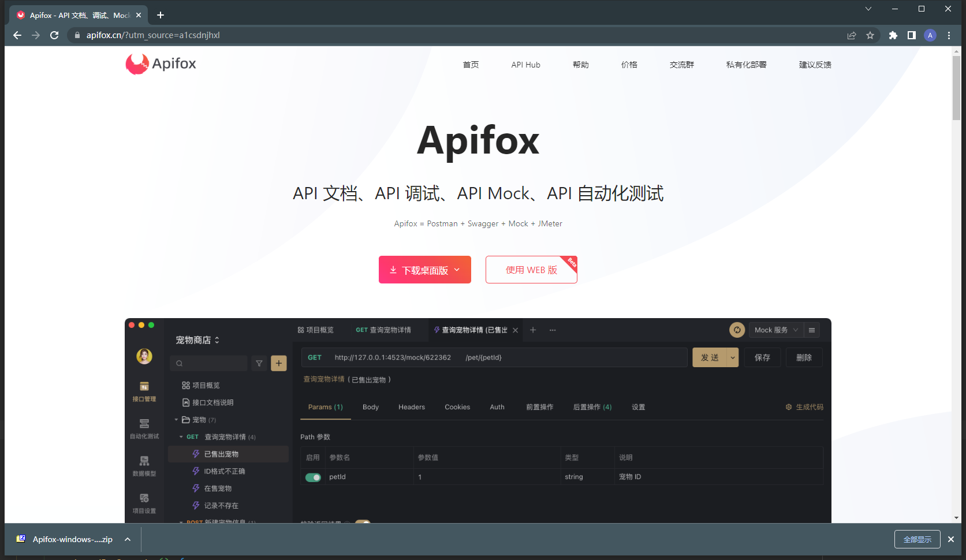Click the hamburger menu icon beside Mock 服务
Screen dimensions: 966x560
pos(812,330)
